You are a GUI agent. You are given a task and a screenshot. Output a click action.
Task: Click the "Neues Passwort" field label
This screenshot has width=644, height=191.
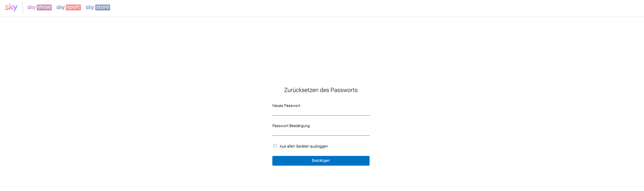(286, 106)
